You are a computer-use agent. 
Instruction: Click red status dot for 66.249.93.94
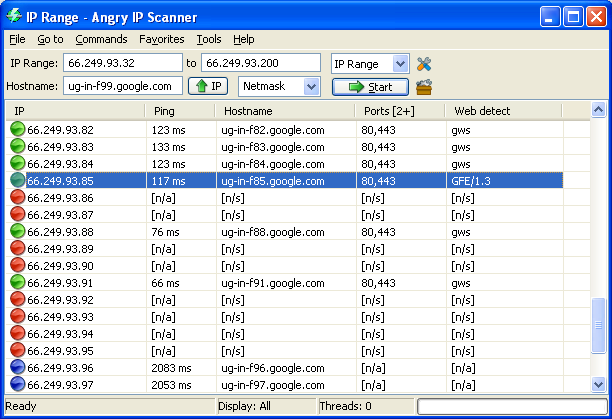point(17,333)
